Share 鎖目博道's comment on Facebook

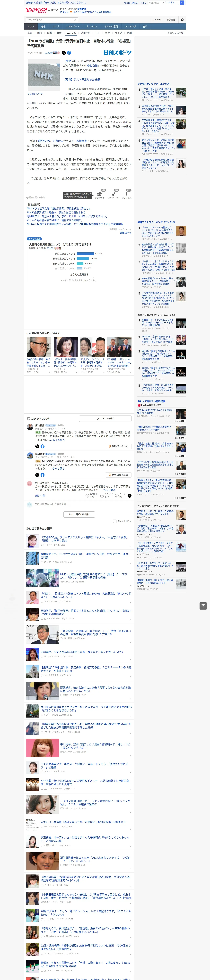(42, 475)
